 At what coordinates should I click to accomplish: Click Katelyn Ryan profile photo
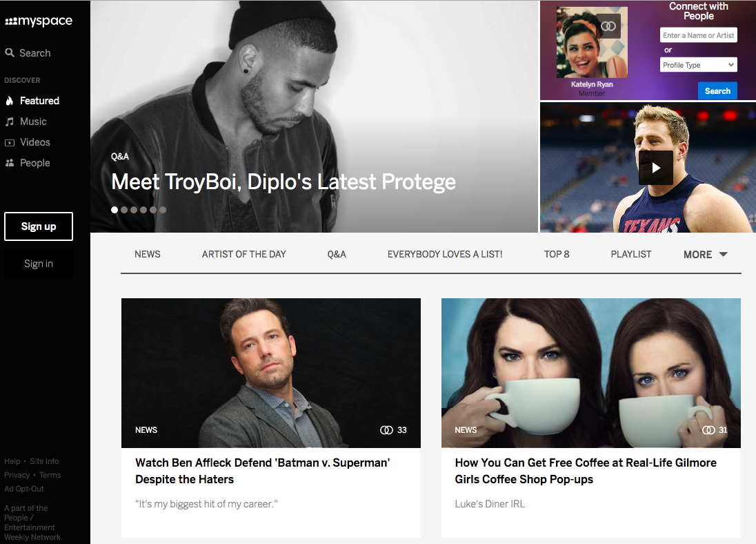point(592,43)
